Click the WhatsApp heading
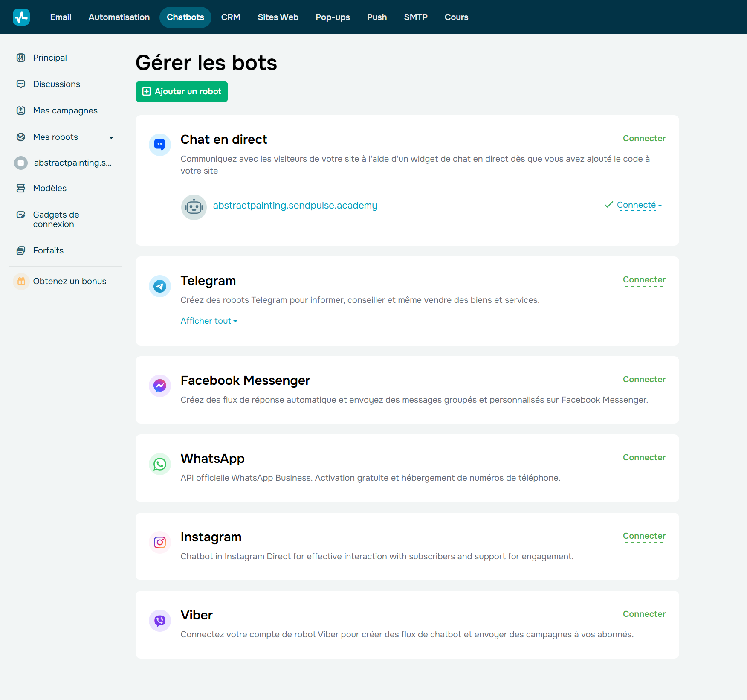747x700 pixels. click(212, 459)
